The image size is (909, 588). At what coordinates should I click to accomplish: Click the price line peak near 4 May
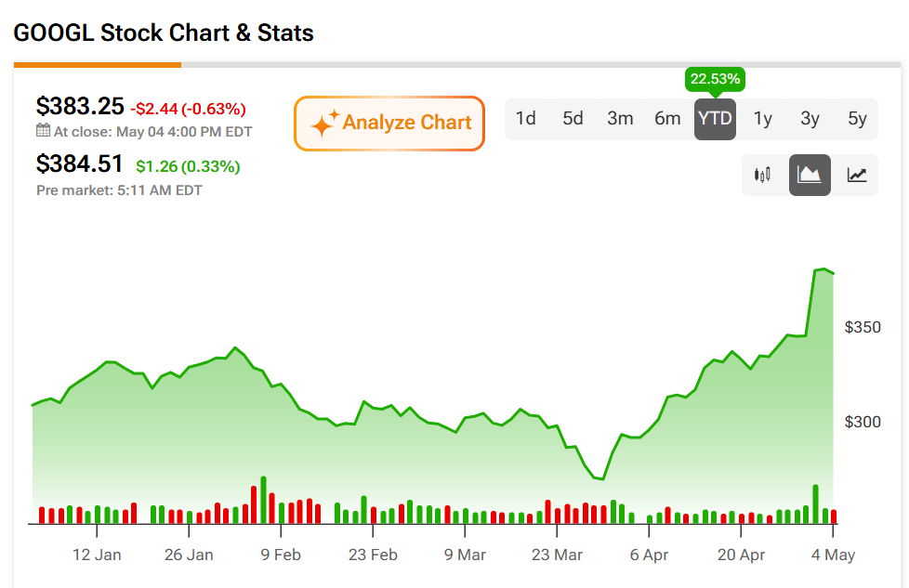click(823, 268)
